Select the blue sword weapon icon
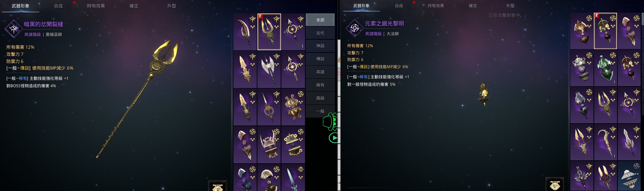Screen dimensions: 644x191 click(293, 178)
